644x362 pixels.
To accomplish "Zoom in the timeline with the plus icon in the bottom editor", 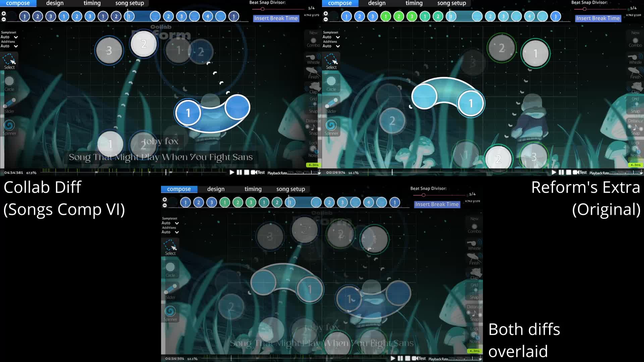I will (165, 199).
